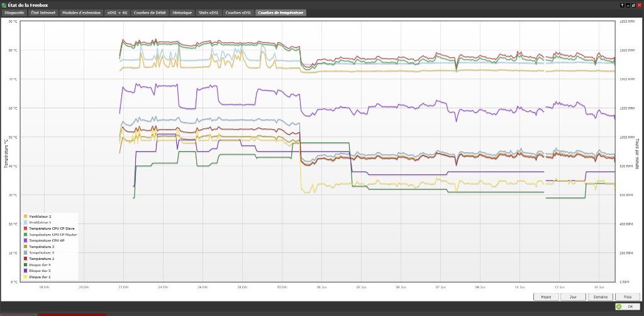Click the Température °C axis title
The height and width of the screenshot is (316, 644).
[6, 153]
